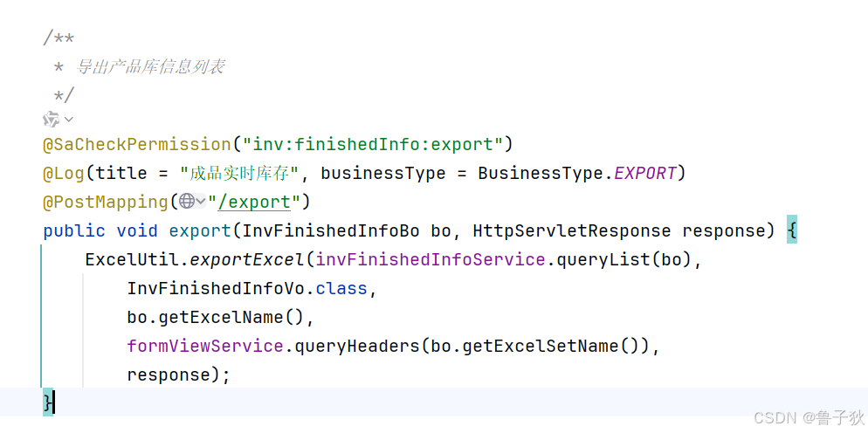Click the globe URL icon in @PostMapping
This screenshot has width=868, height=433.
(187, 202)
